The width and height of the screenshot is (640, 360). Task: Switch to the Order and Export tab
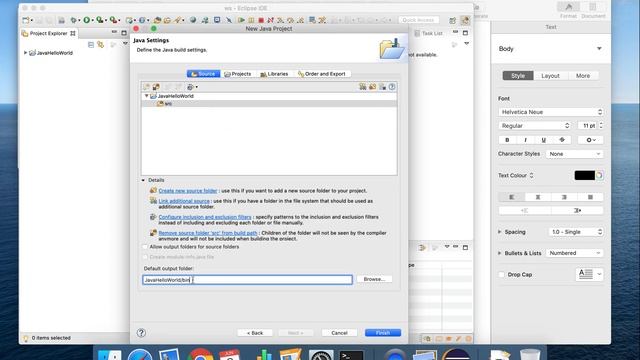pyautogui.click(x=322, y=74)
